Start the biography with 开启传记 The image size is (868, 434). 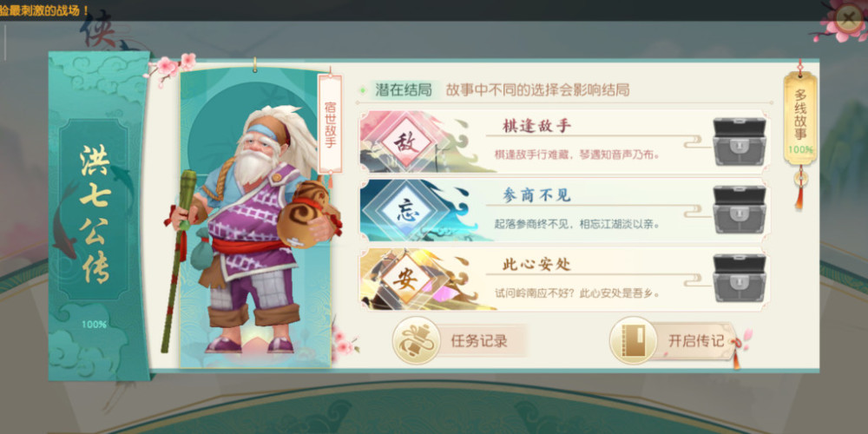coord(675,340)
